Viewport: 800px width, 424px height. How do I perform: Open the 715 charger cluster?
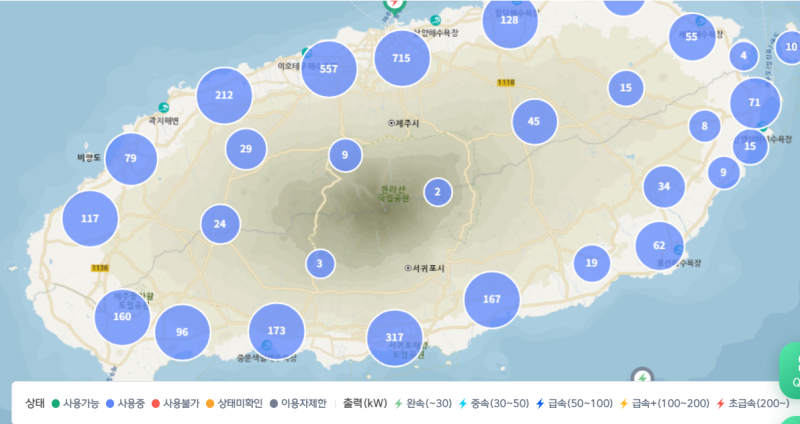[x=402, y=58]
